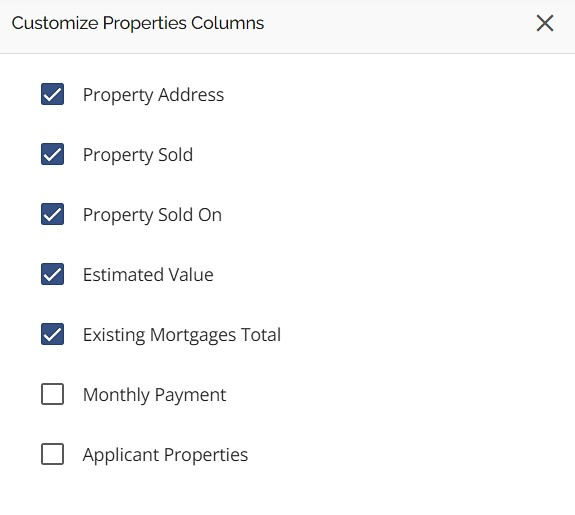Click the white checkmark beside Property Address
Viewport: 575px width, 515px height.
pyautogui.click(x=52, y=95)
